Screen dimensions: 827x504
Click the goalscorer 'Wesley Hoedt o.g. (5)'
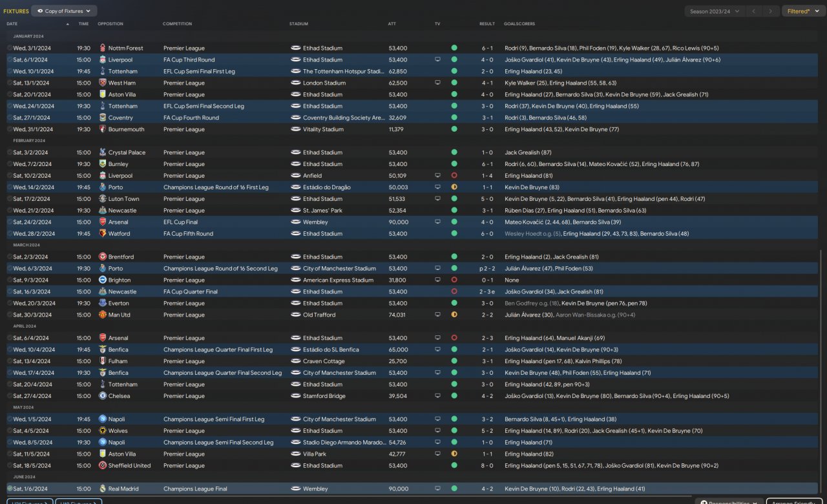pyautogui.click(x=532, y=234)
